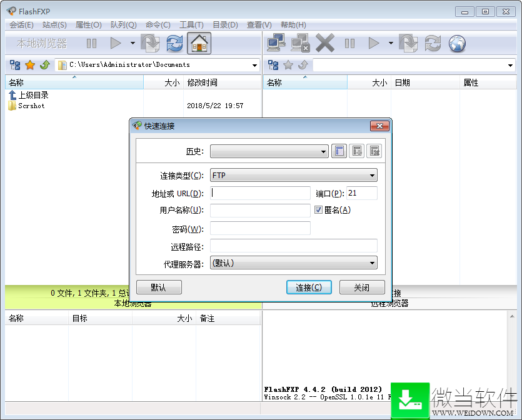Click the local folder tree view icon
This screenshot has height=420, width=522.
coord(15,65)
